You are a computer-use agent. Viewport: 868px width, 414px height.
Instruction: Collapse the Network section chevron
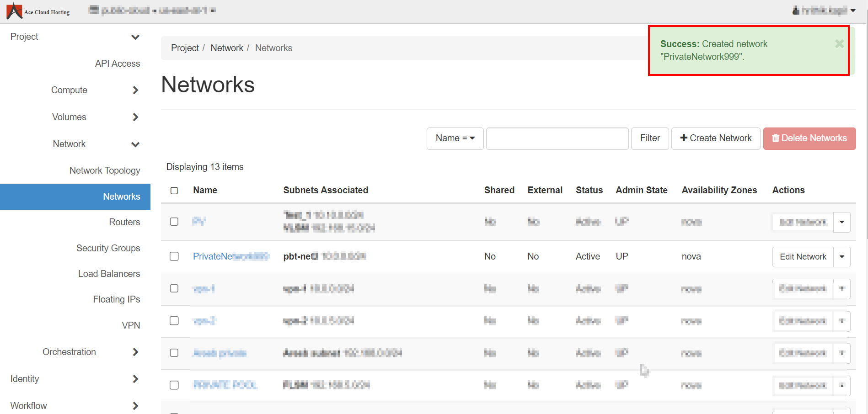click(x=135, y=144)
